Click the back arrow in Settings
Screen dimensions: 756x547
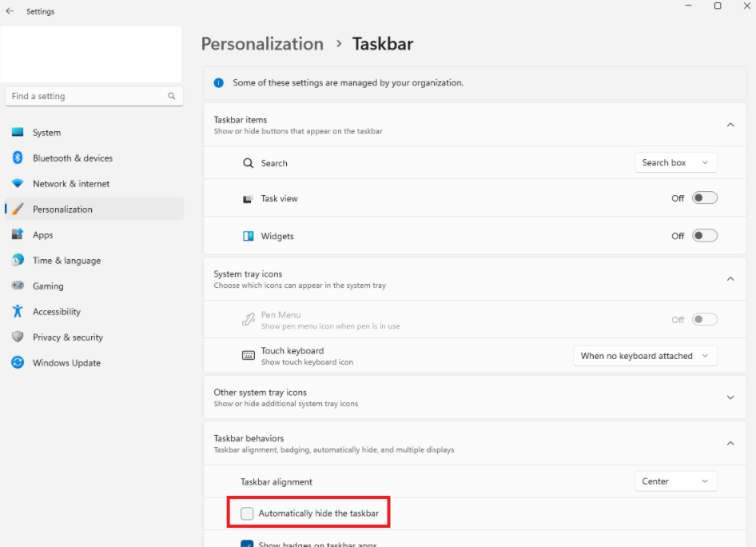[10, 11]
